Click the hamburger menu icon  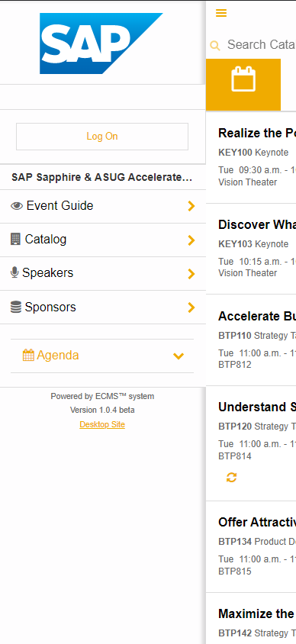[221, 13]
